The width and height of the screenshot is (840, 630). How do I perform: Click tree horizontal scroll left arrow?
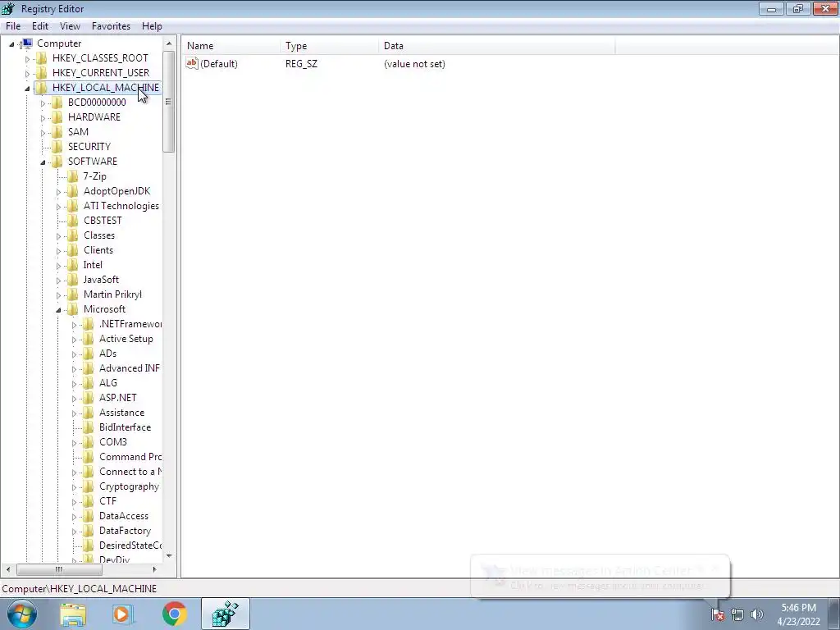click(7, 569)
